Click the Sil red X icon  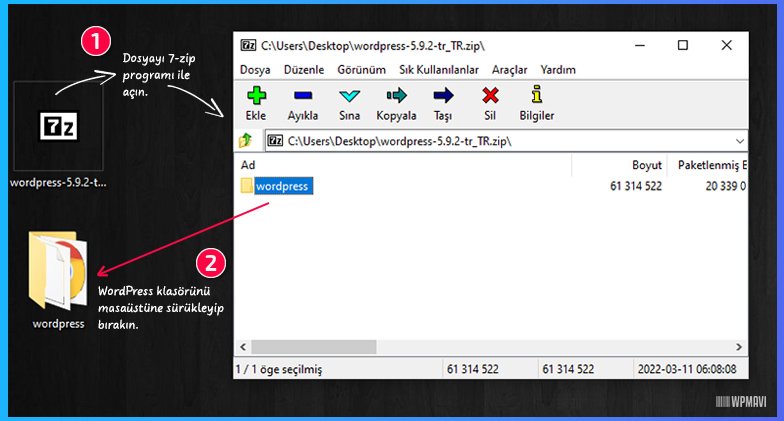pos(490,95)
